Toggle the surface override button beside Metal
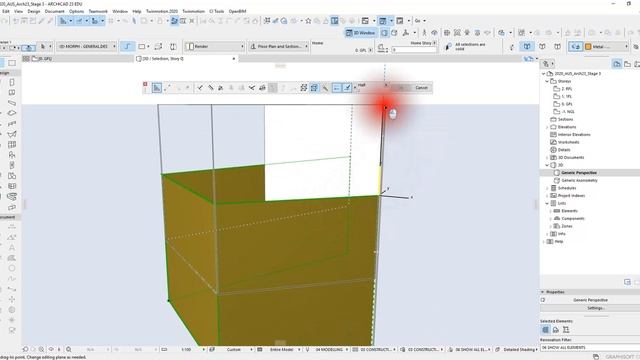Screen dimensions: 640x360 (576, 47)
